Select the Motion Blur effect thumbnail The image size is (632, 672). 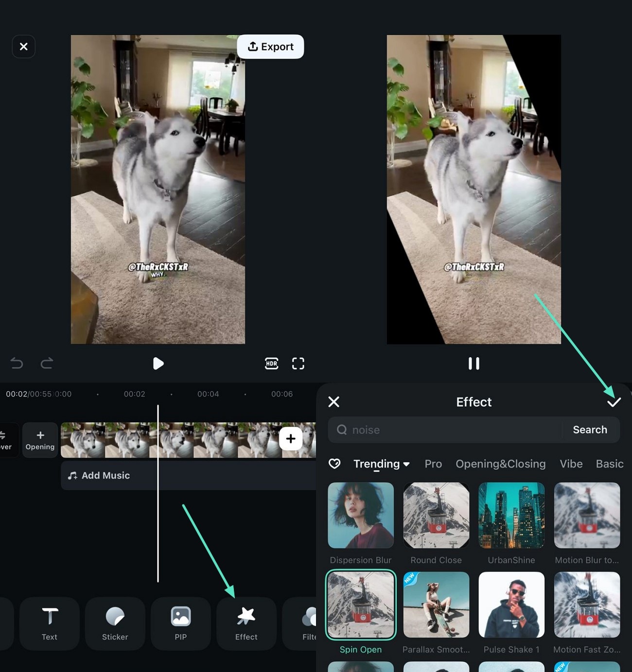(x=587, y=516)
